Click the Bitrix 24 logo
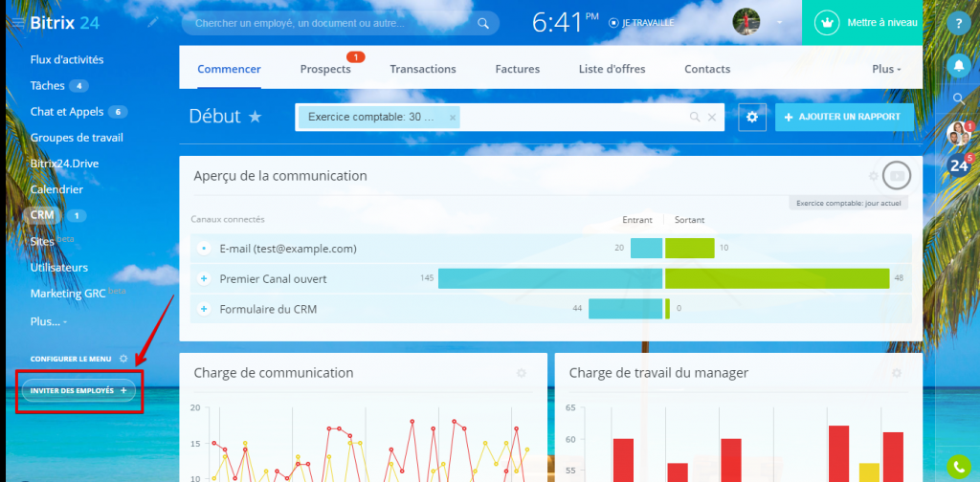This screenshot has height=482, width=980. tap(64, 23)
